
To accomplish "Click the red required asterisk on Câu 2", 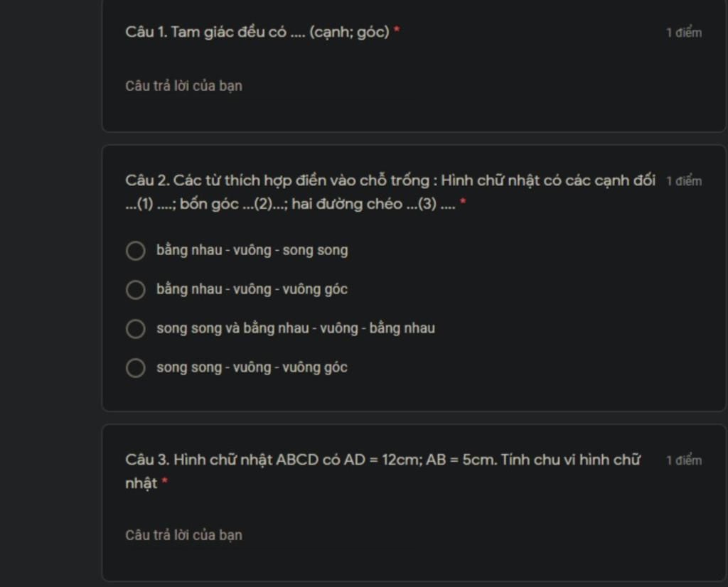I will click(x=463, y=201).
